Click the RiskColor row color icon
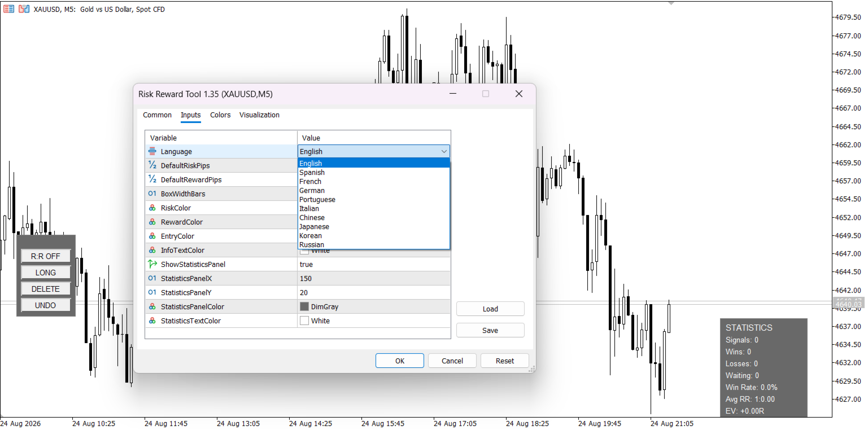This screenshot has width=868, height=430. pos(152,208)
